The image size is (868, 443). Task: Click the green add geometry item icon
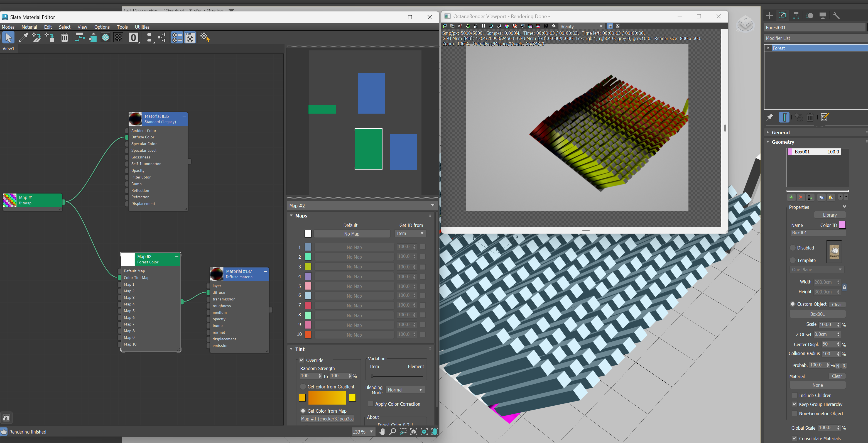pyautogui.click(x=791, y=197)
